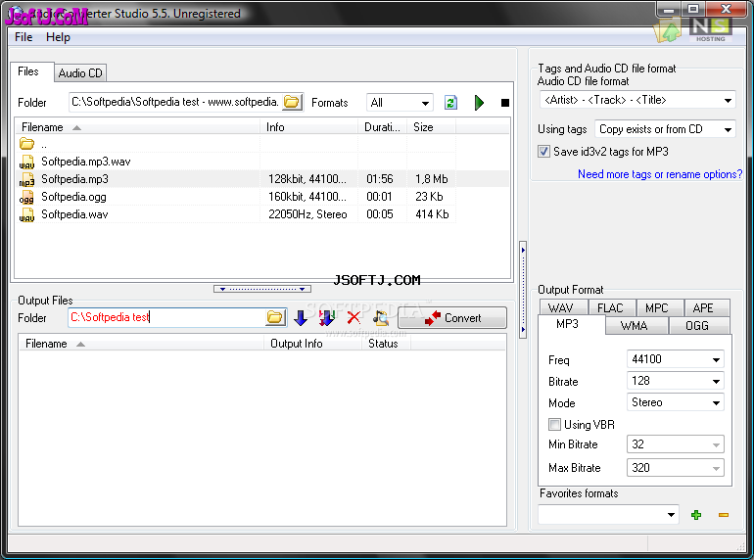The image size is (754, 560).
Task: Click the Output Info column header
Action: coord(313,344)
